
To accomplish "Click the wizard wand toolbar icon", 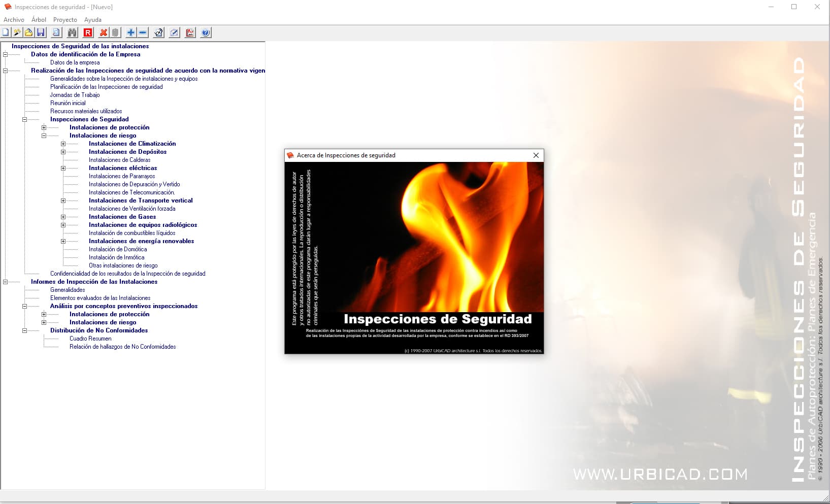I will pos(17,32).
